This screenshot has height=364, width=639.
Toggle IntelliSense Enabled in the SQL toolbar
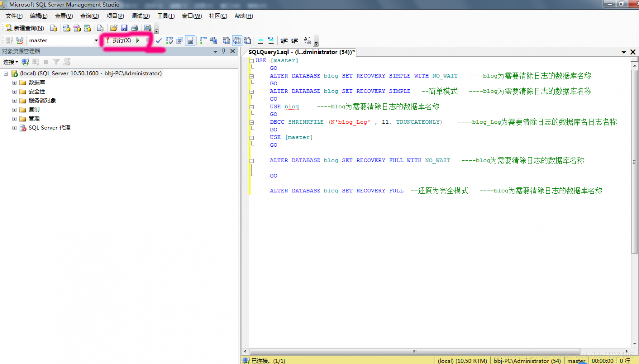click(x=190, y=40)
